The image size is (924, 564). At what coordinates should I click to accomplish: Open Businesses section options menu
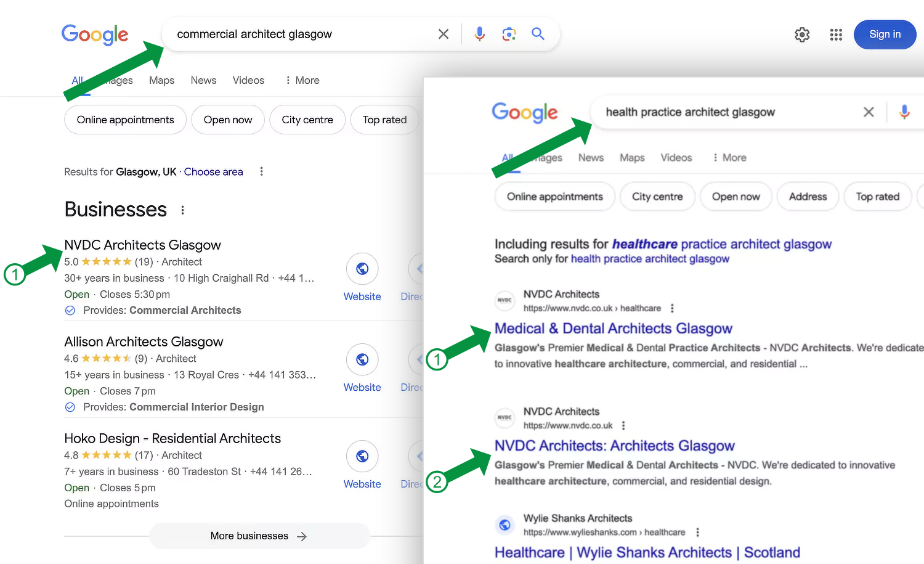pos(182,210)
